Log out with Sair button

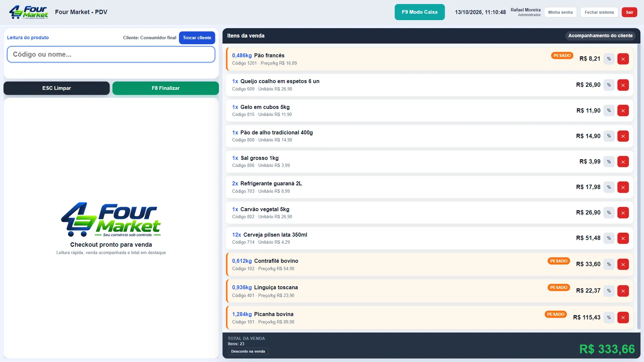click(629, 12)
